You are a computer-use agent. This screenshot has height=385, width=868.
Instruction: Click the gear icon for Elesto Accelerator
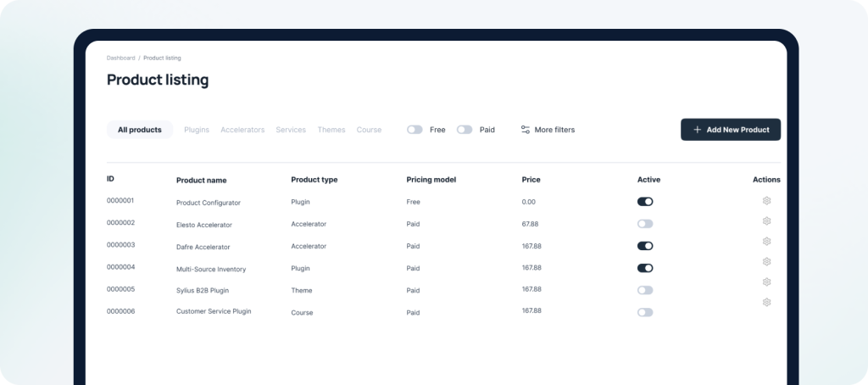tap(766, 221)
